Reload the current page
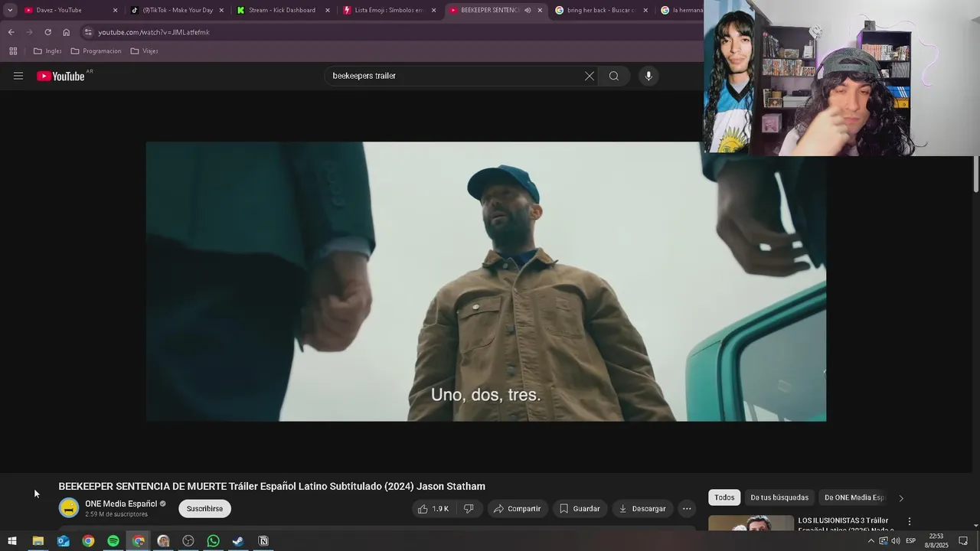This screenshot has height=551, width=980. (47, 32)
